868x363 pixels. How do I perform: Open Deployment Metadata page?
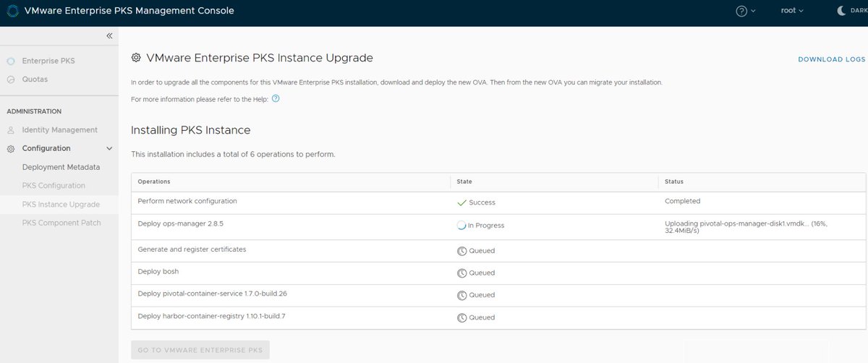[61, 167]
